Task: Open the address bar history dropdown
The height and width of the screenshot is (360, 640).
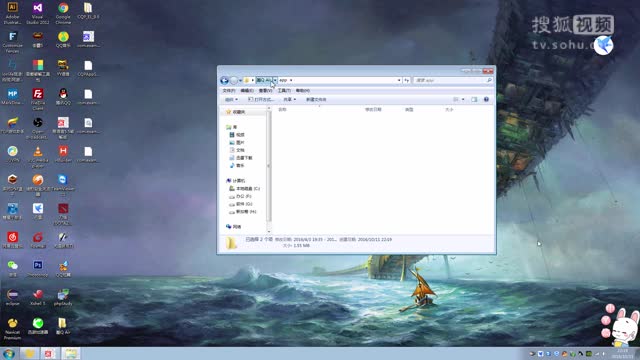Action: (399, 80)
